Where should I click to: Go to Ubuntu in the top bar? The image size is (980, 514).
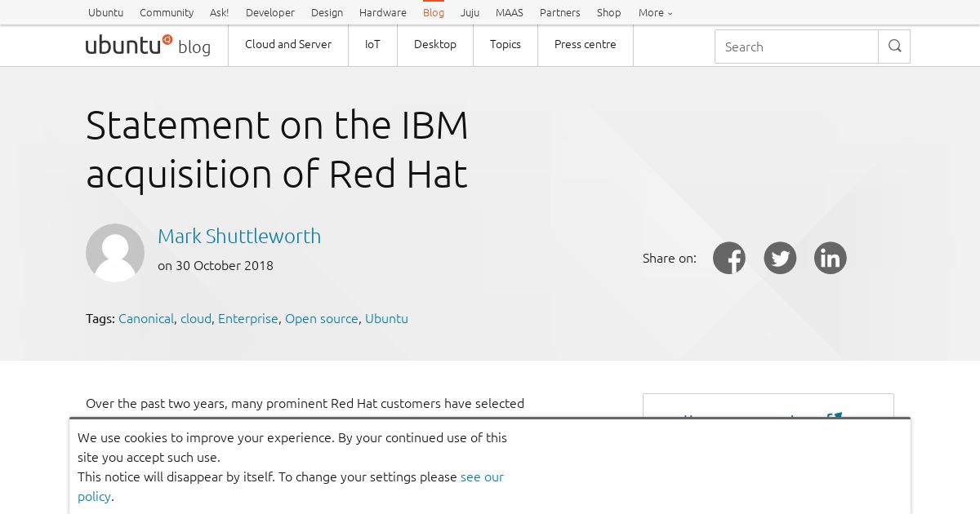point(106,12)
